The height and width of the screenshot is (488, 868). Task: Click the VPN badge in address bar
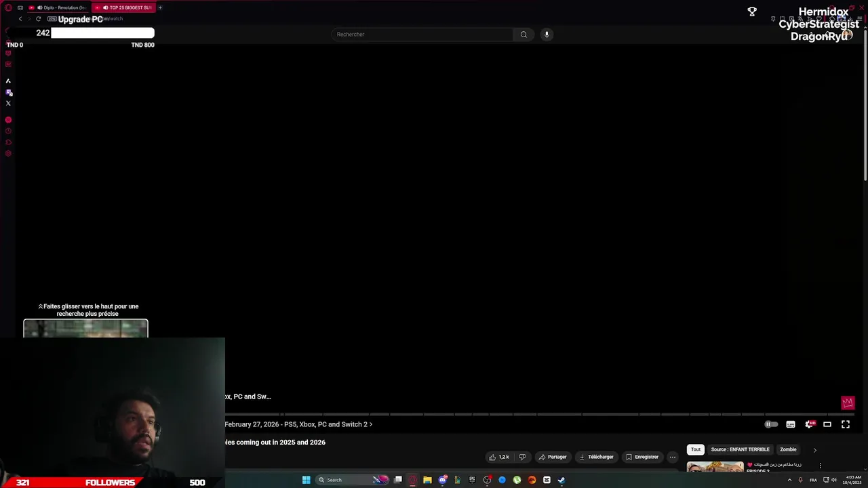52,19
